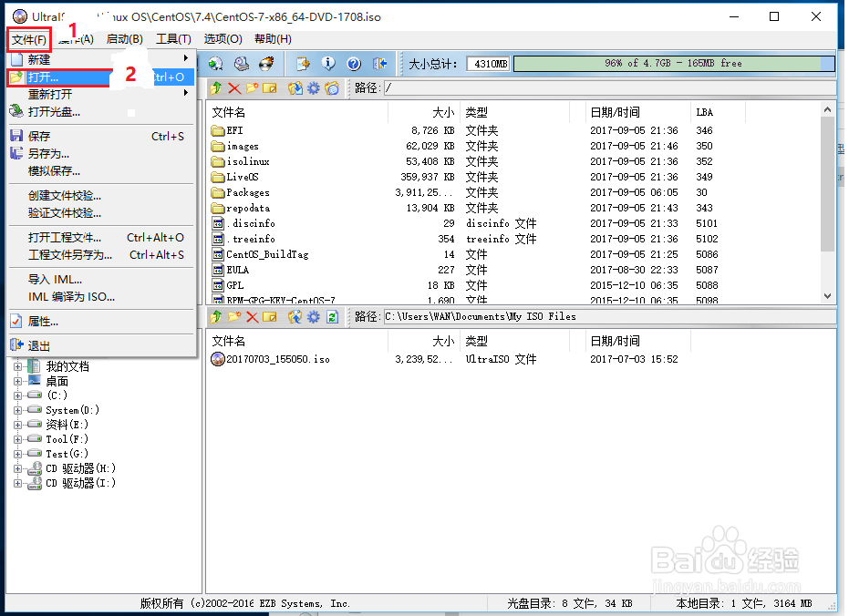
Task: Click the capacity bar showing 96% of 4.7GB
Action: click(x=674, y=64)
